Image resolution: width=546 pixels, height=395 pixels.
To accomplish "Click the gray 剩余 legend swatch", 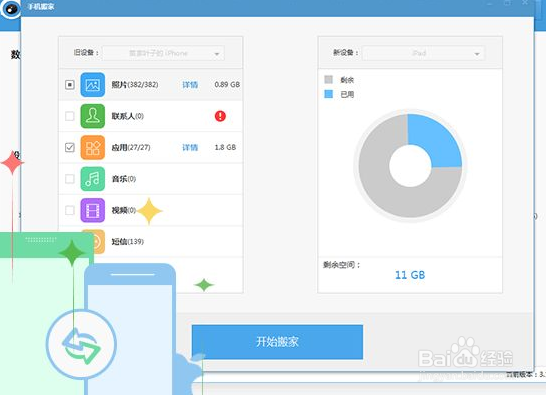I will coord(328,79).
